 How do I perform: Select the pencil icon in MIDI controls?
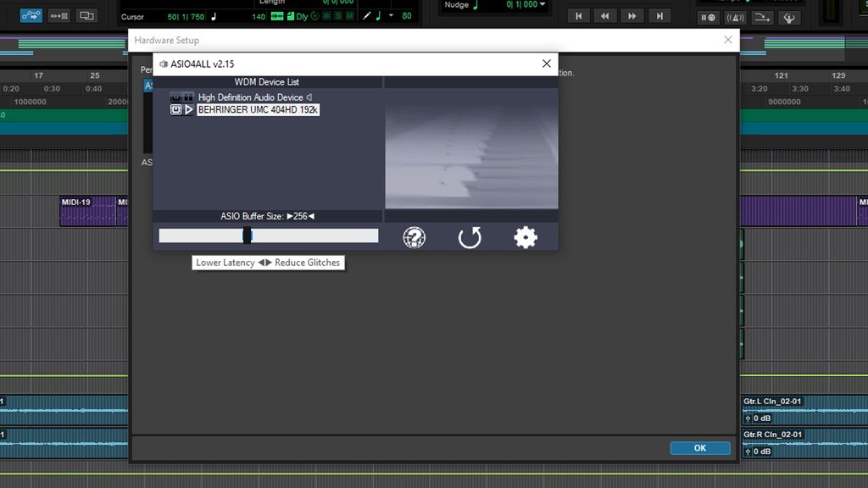click(366, 16)
